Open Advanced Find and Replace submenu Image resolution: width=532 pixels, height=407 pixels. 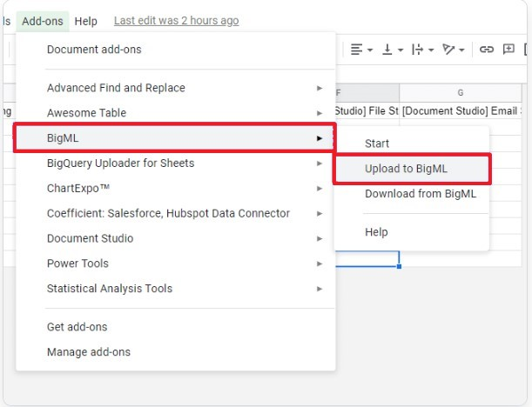176,88
